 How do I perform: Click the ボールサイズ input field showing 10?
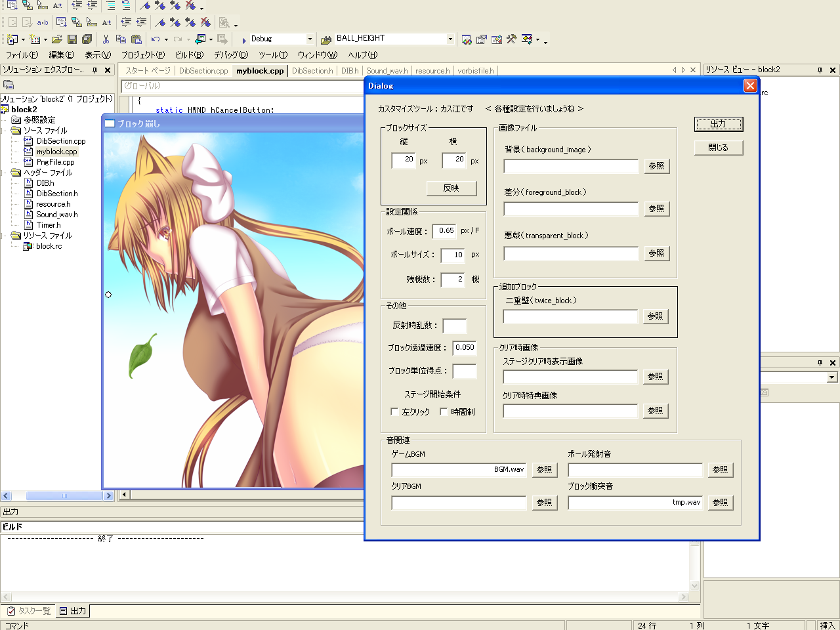coord(453,255)
